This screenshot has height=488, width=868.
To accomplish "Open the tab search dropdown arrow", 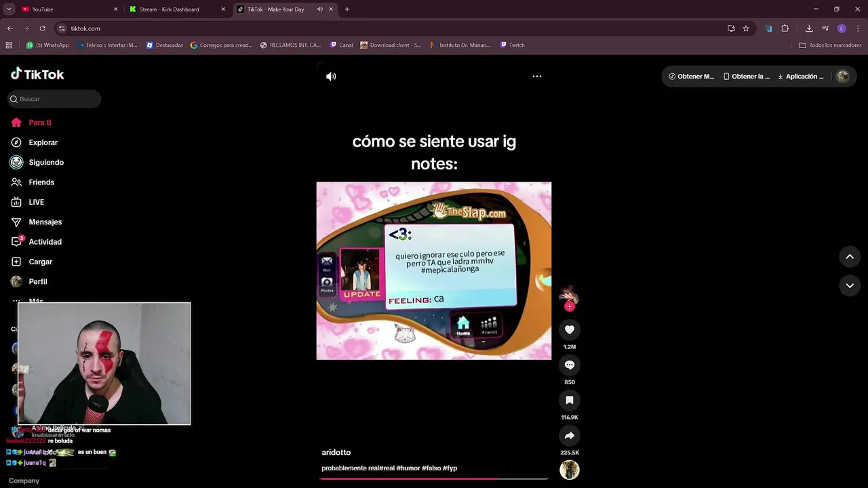I will [9, 9].
